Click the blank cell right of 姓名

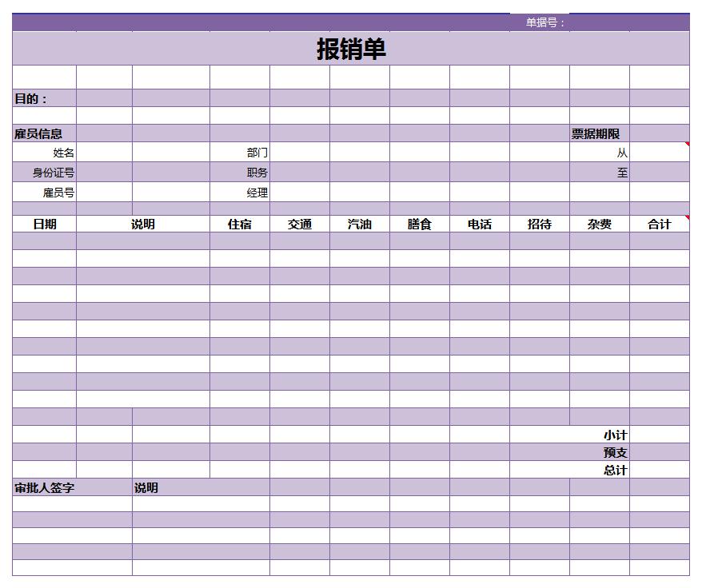104,153
